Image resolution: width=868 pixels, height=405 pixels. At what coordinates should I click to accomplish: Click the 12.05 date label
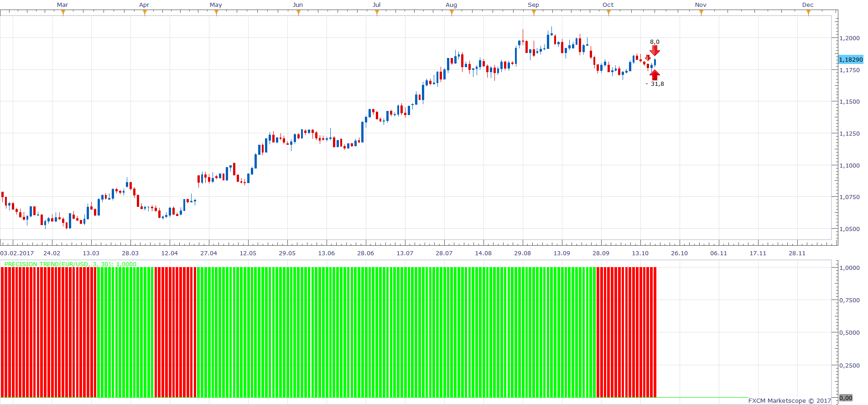(248, 253)
